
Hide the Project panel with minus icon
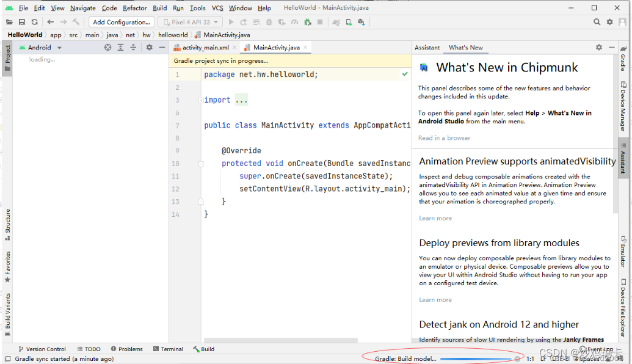(x=162, y=48)
